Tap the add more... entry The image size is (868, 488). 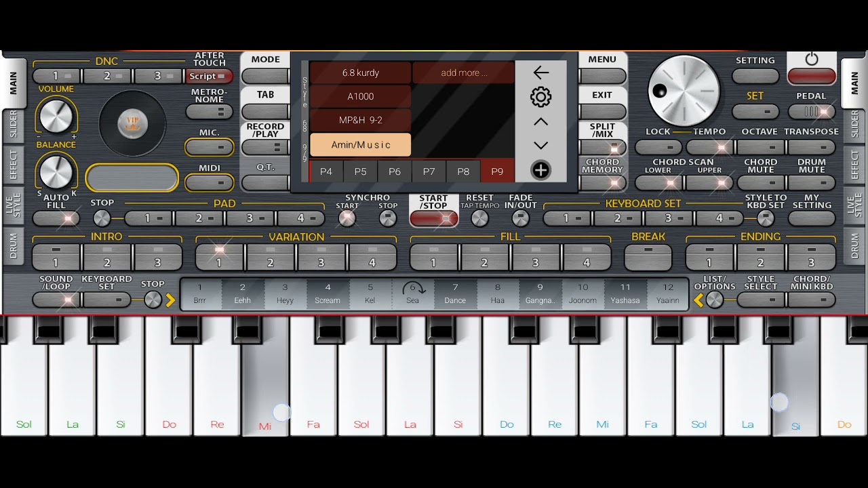point(464,73)
